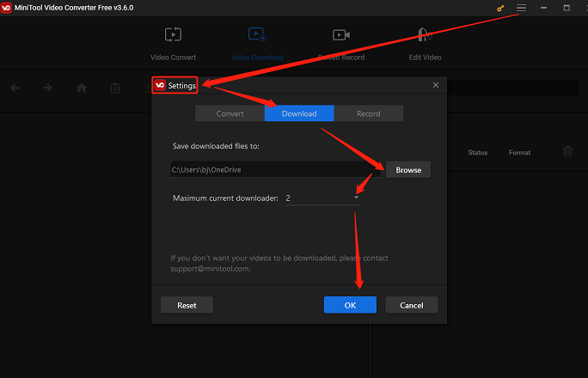Open the Edit Video module
Screen dimensions: 588x378
(x=425, y=44)
